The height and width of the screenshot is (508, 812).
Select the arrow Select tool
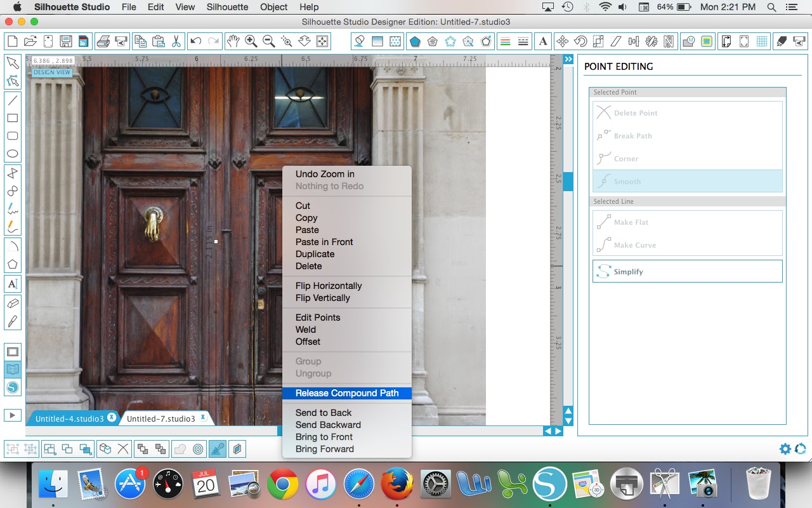[x=12, y=63]
